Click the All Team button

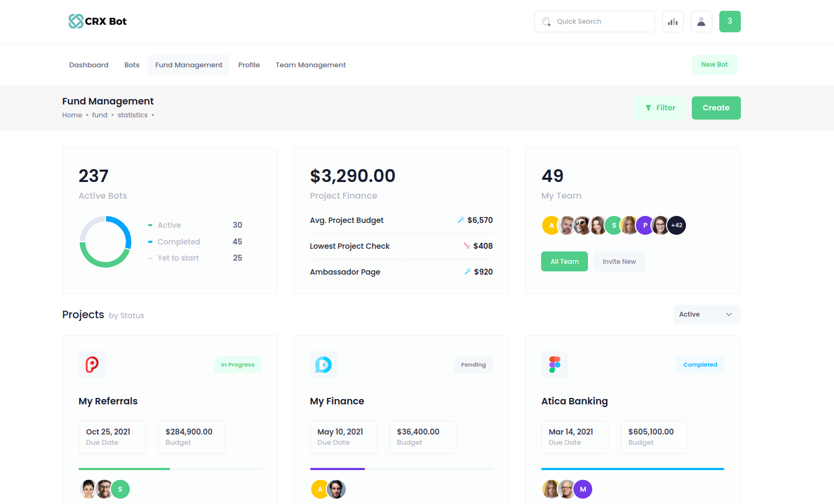click(x=564, y=262)
